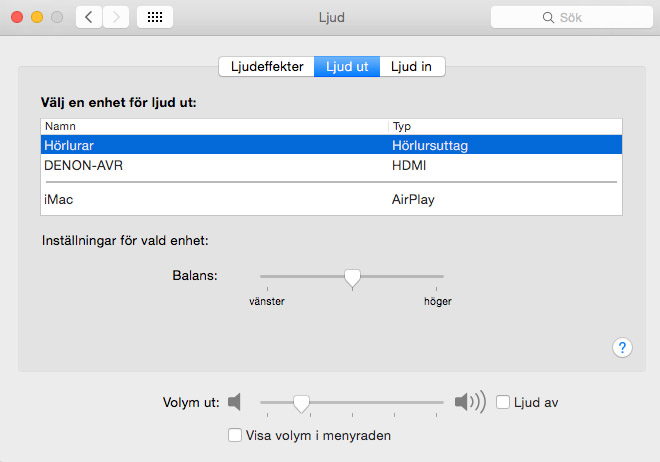Click the magnifying glass search icon
Image resolution: width=660 pixels, height=462 pixels.
(x=548, y=18)
